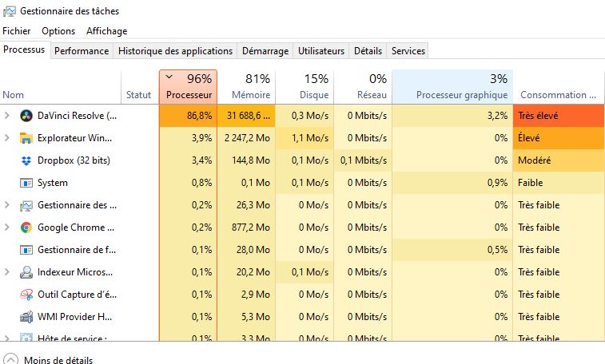605x364 pixels.
Task: Click the Indexeur Microsoft process icon
Action: point(26,272)
